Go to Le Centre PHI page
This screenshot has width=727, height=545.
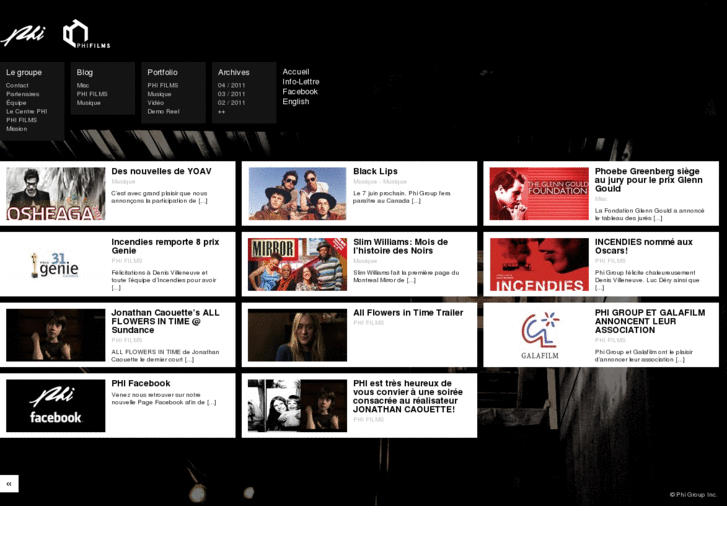tap(26, 111)
